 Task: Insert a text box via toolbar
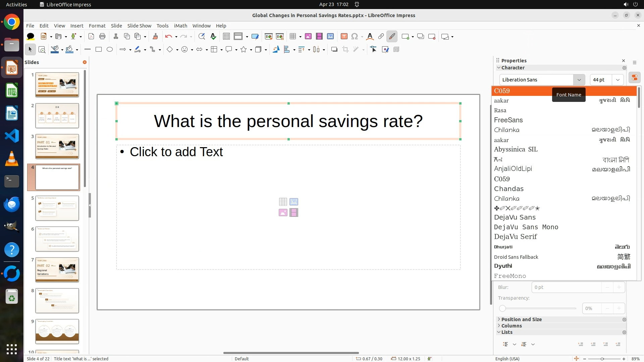coord(344,37)
